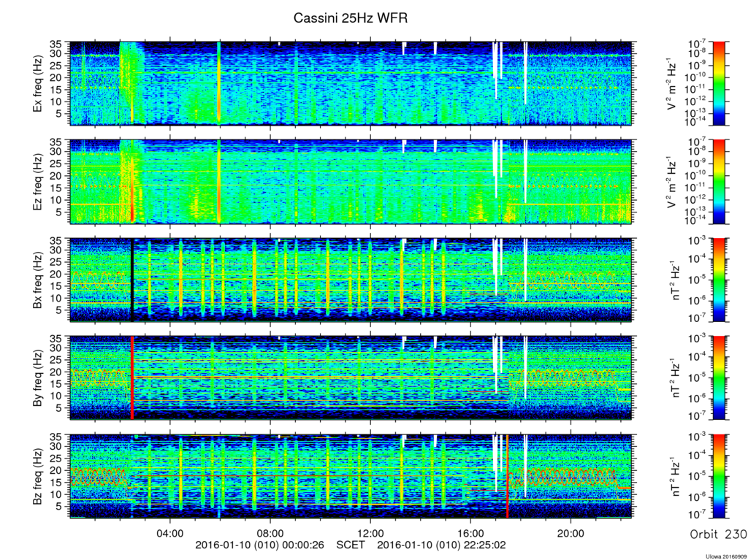This screenshot has height=560, width=748.
Task: Select the "By freq (Hz)" axis label
Action: [x=37, y=378]
